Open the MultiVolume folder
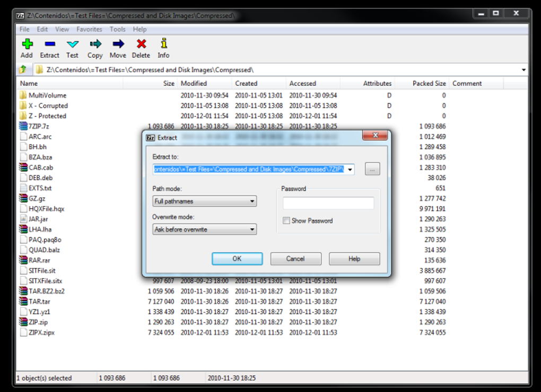541x392 pixels. coord(23,95)
